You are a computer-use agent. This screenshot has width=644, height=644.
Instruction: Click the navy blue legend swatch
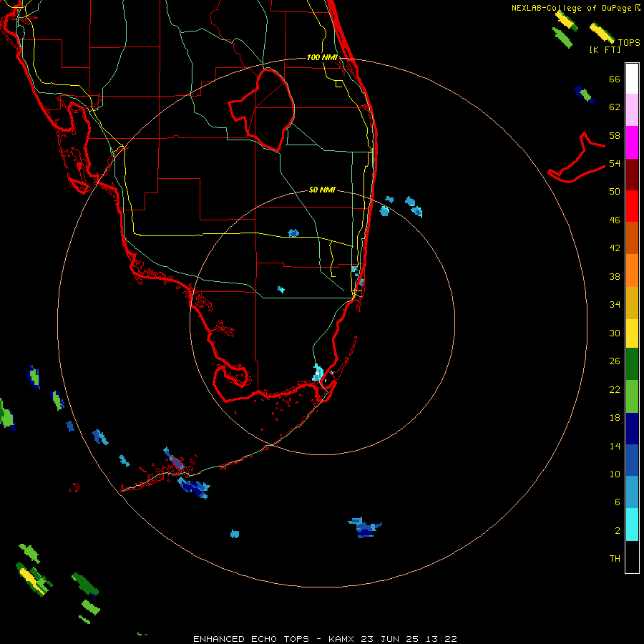coord(632,429)
